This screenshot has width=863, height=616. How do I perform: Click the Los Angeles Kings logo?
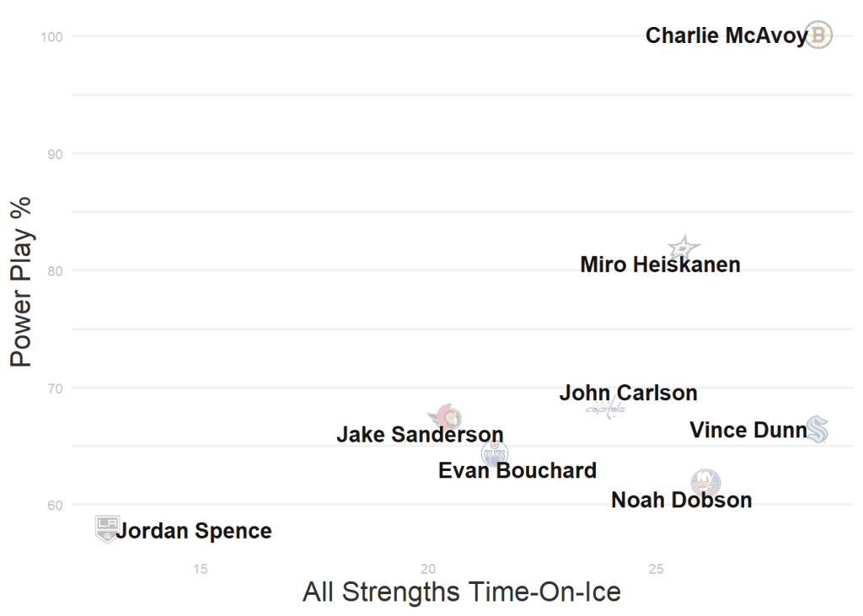coord(106,528)
